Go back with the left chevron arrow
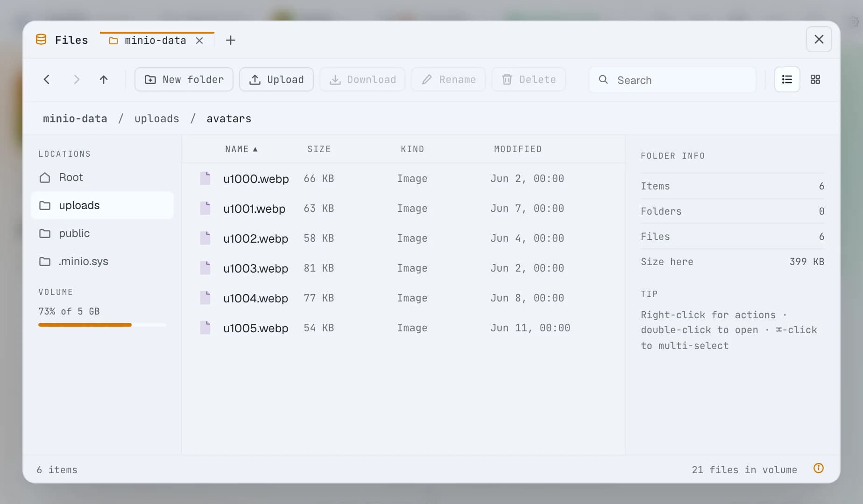The width and height of the screenshot is (863, 504). point(47,79)
